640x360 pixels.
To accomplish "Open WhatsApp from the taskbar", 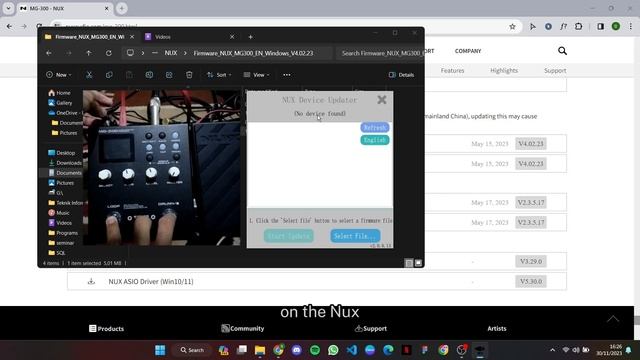I will 333,350.
